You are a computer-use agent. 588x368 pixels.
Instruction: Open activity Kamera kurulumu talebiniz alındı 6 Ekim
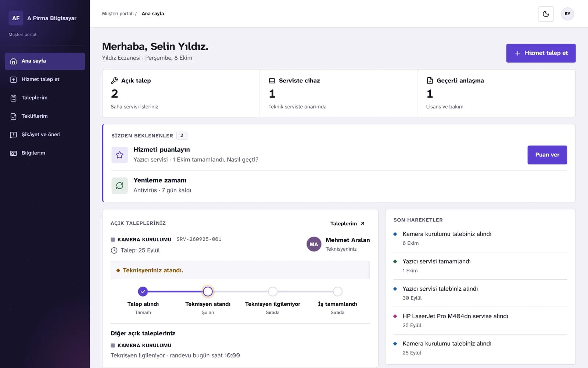(x=480, y=238)
